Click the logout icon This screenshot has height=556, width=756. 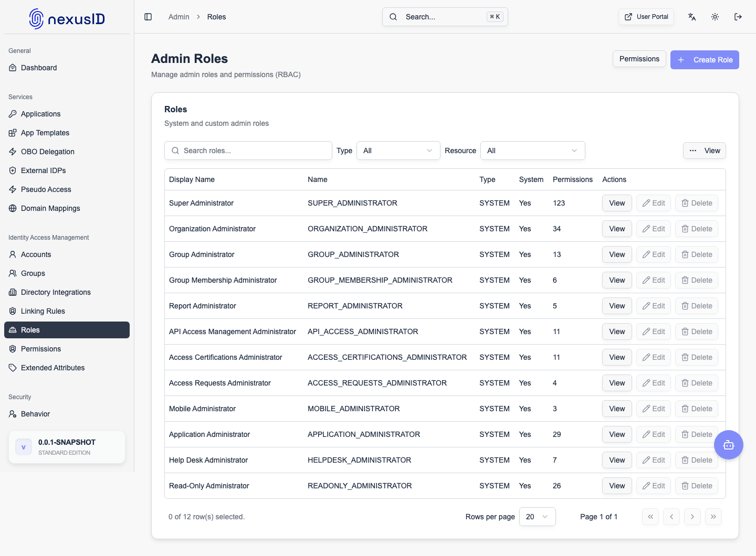point(738,17)
